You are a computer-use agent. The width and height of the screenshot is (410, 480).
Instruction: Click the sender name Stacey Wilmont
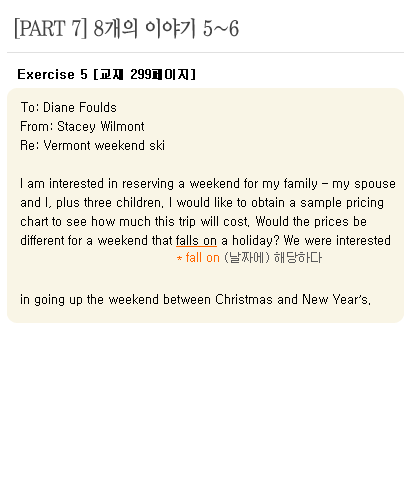pyautogui.click(x=101, y=127)
